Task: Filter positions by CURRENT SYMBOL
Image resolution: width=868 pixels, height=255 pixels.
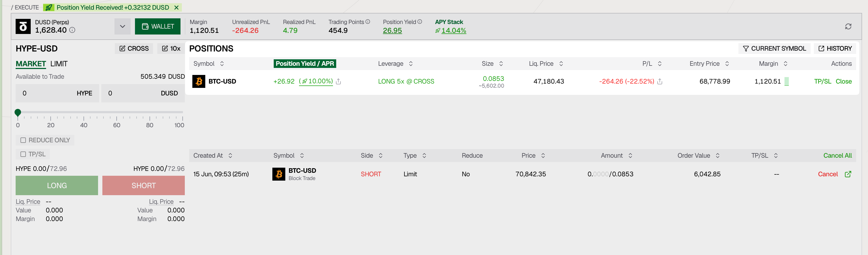Action: pos(774,49)
